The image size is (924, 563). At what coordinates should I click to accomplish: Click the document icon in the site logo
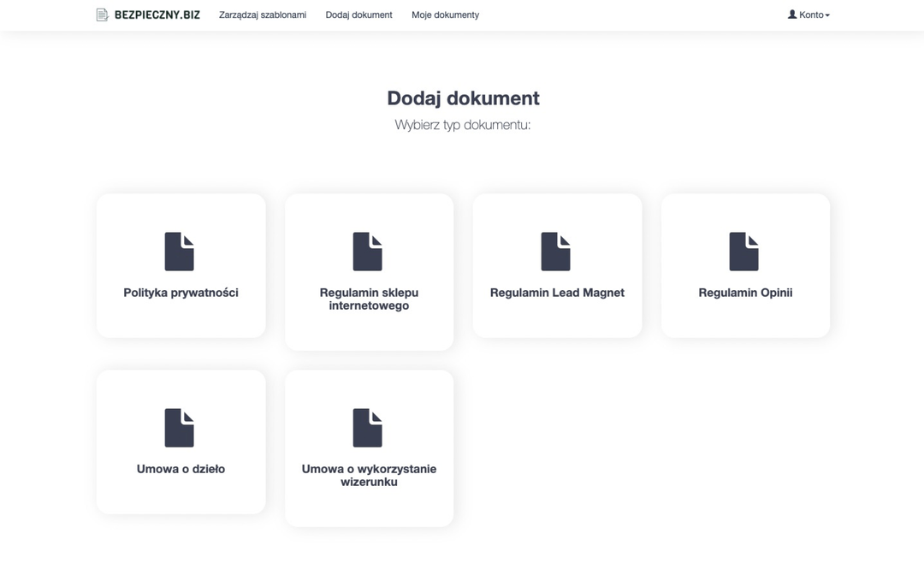(103, 15)
